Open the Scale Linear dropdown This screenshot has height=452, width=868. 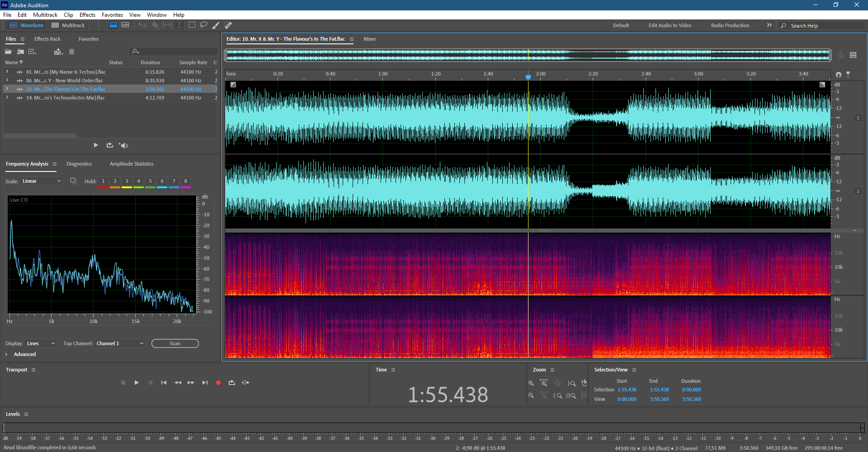click(x=41, y=181)
